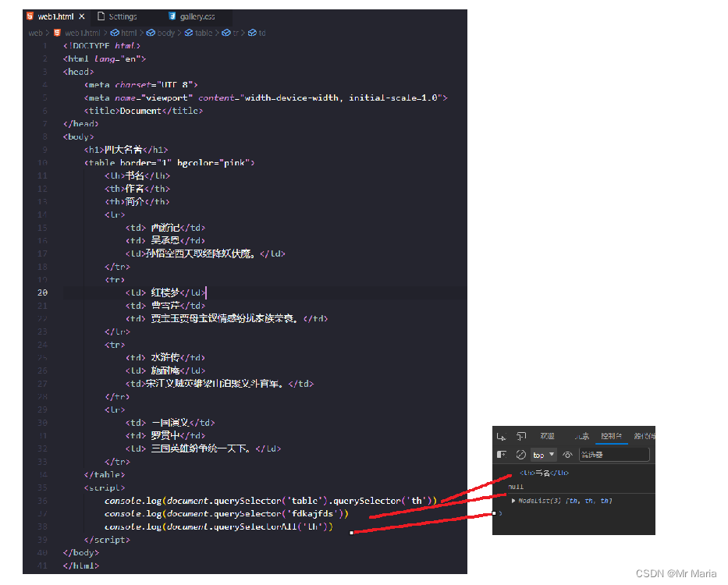Open the 欢迎 tab in DevTools

point(548,436)
